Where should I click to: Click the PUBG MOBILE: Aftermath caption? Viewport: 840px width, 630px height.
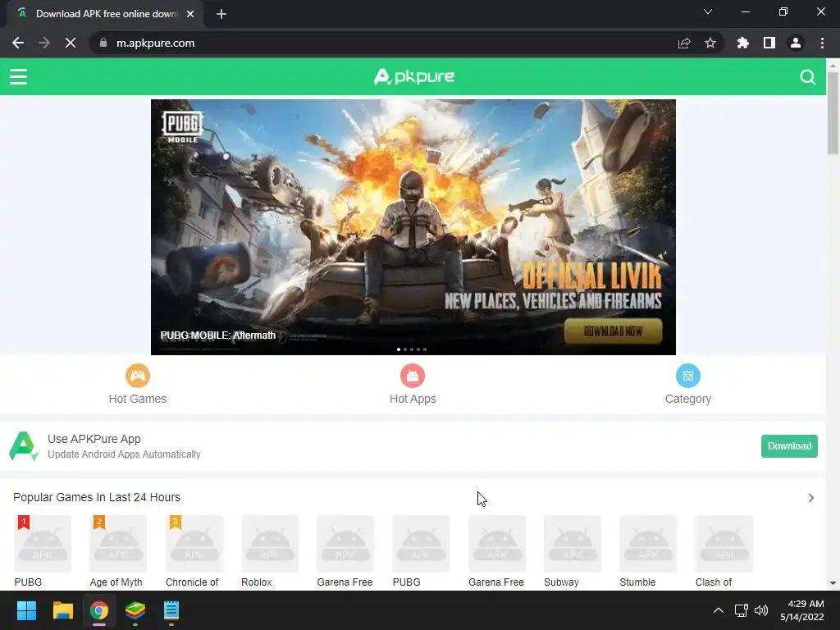coord(217,336)
